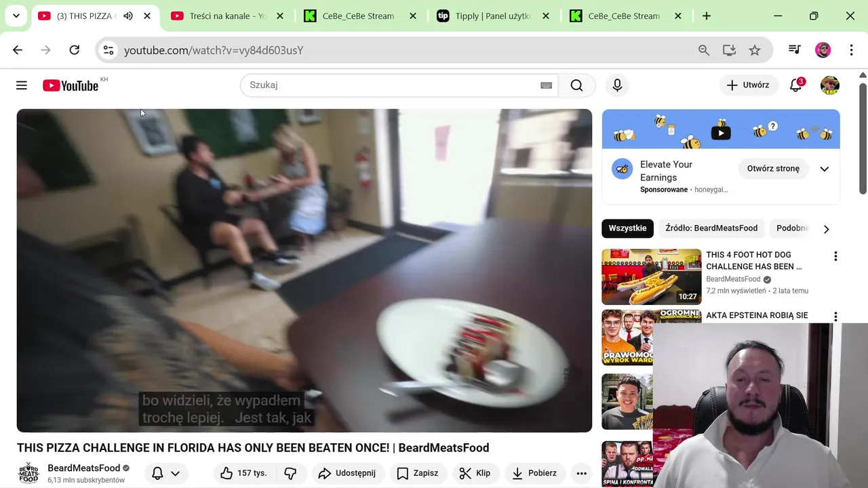Go back with browser back arrow

(x=18, y=50)
